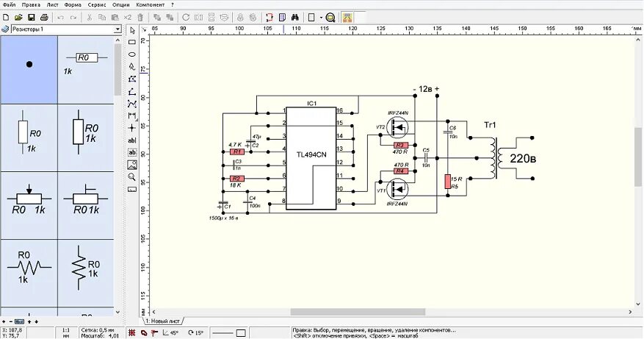Screen dimensions: 644x339
Task: Click the Undo arrow icon
Action: [x=60, y=17]
